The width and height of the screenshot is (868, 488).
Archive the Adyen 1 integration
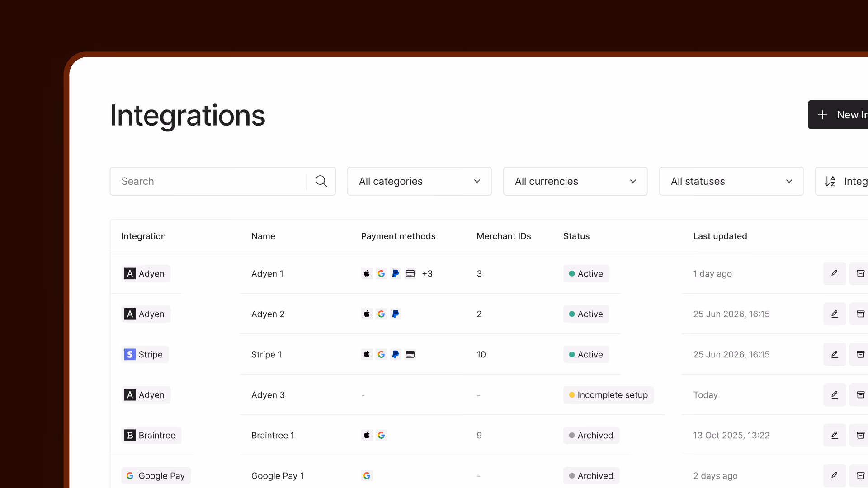pyautogui.click(x=860, y=273)
